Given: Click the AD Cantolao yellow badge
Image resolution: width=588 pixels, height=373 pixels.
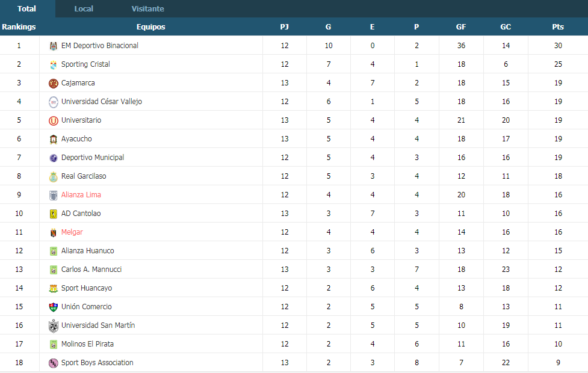Looking at the screenshot, I should (x=53, y=214).
